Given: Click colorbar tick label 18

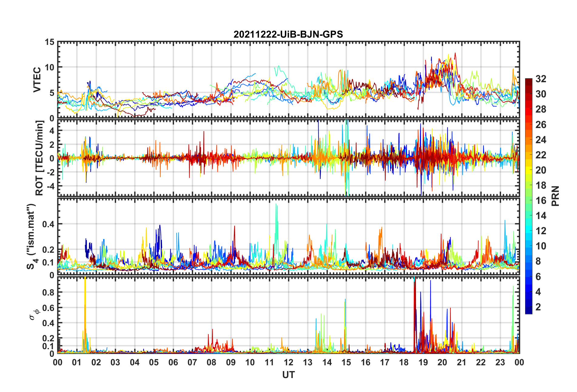Looking at the screenshot, I should click(x=541, y=185).
